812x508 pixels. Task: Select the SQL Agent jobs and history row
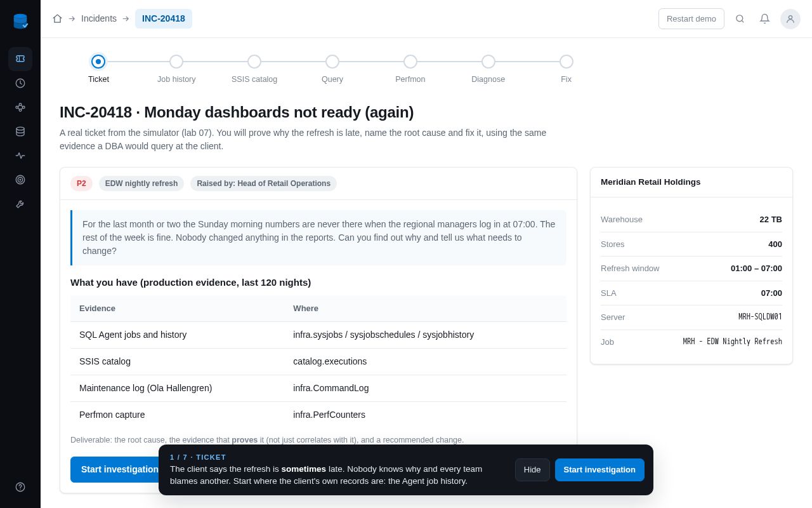[x=318, y=335]
